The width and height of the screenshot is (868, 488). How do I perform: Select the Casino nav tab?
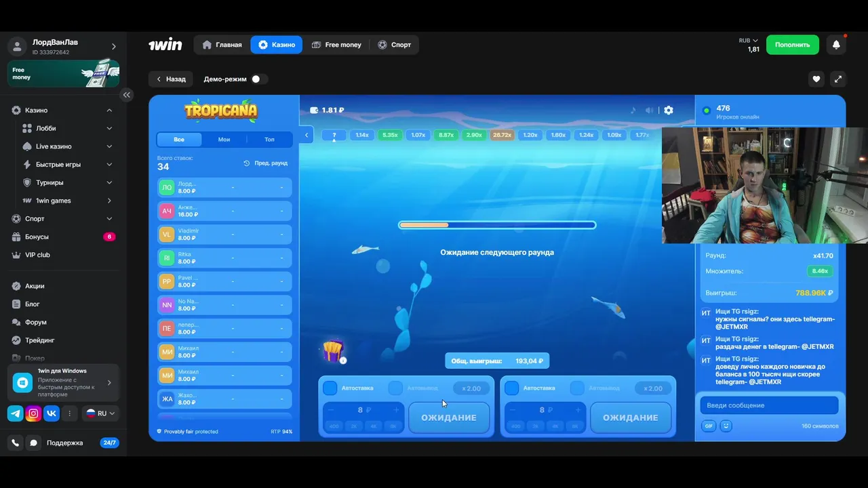tap(277, 45)
